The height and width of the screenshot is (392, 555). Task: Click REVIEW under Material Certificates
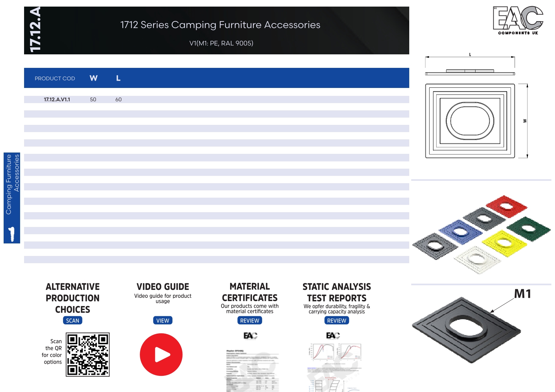250,321
